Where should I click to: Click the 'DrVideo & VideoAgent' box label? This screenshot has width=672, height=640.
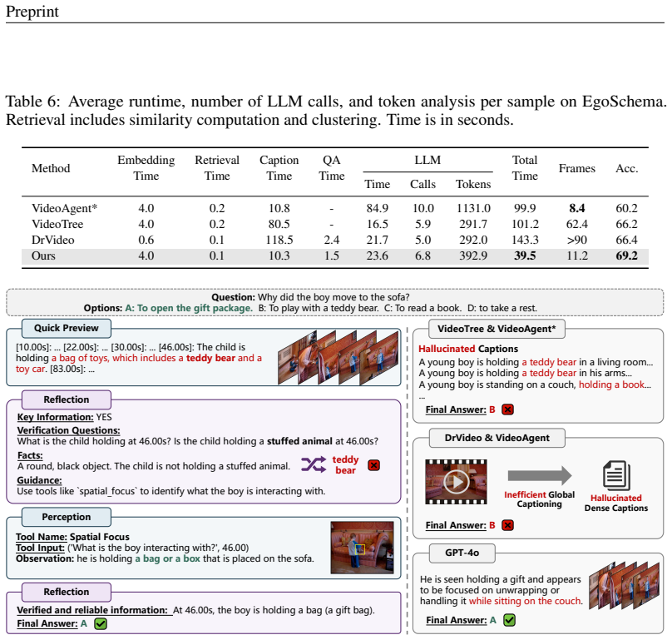pos(497,438)
